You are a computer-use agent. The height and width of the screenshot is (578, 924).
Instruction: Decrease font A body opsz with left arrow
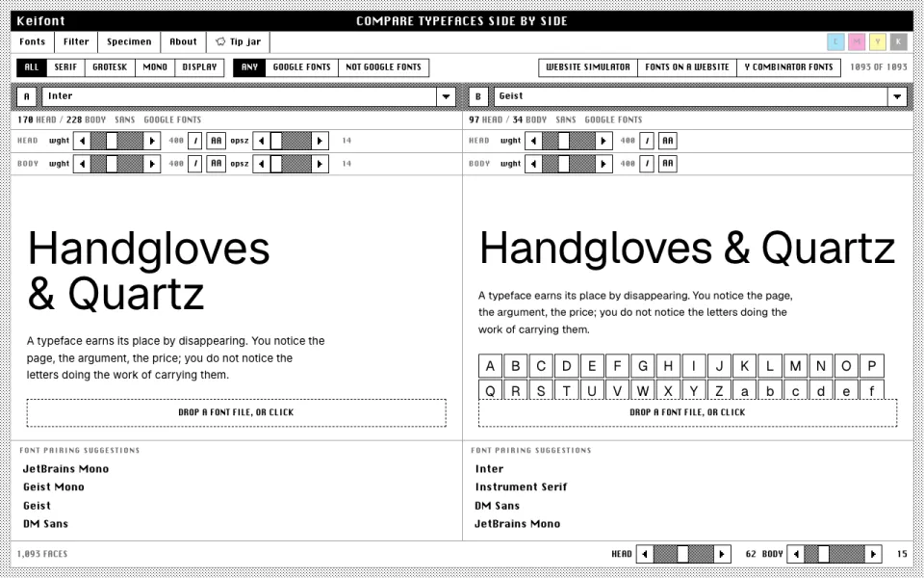[261, 164]
